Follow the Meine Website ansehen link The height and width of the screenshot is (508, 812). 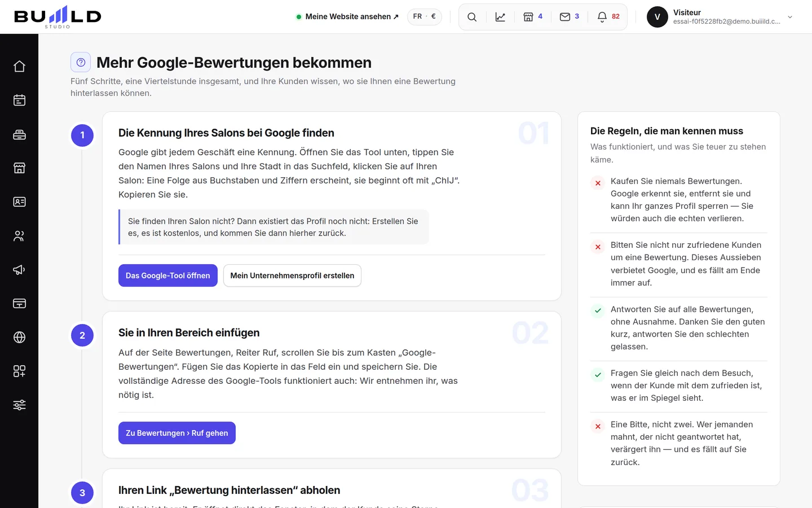[347, 17]
